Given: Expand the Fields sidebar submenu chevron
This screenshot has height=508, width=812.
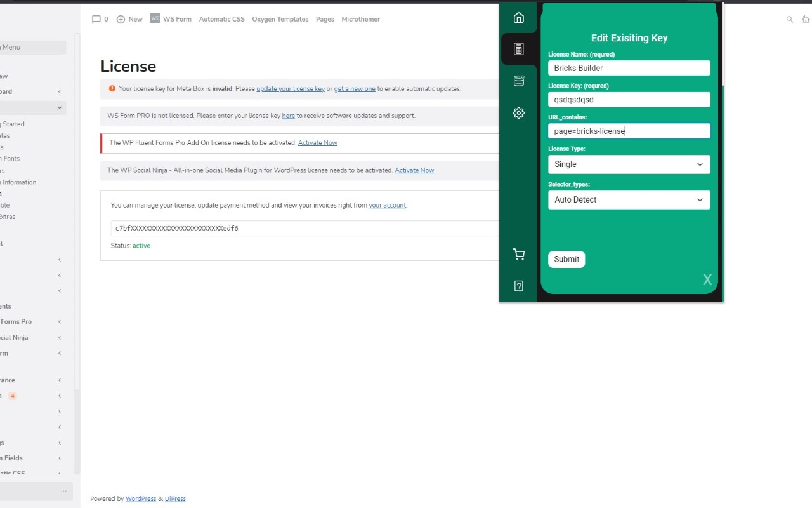Looking at the screenshot, I should pyautogui.click(x=60, y=458).
